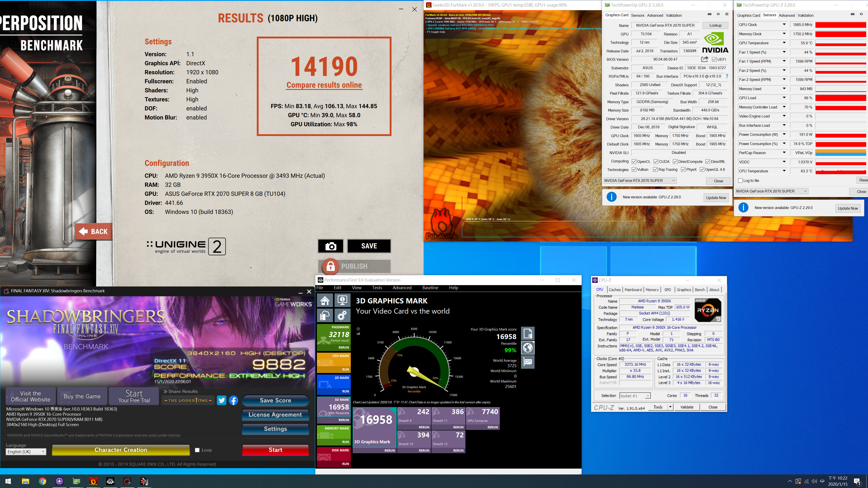Open the Tests menu in PerformanceTest
Screen dimensions: 868x488
pos(377,288)
